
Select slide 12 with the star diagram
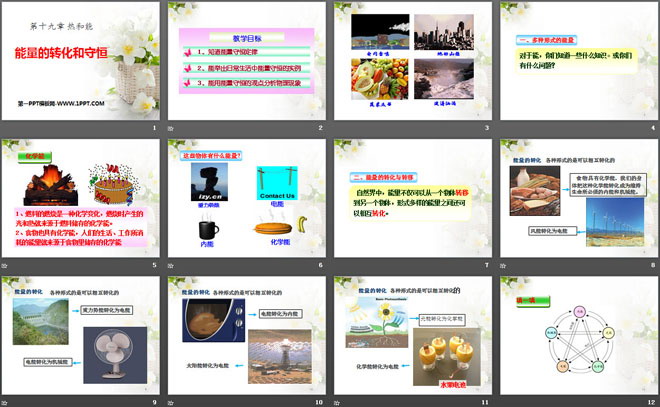[579, 335]
